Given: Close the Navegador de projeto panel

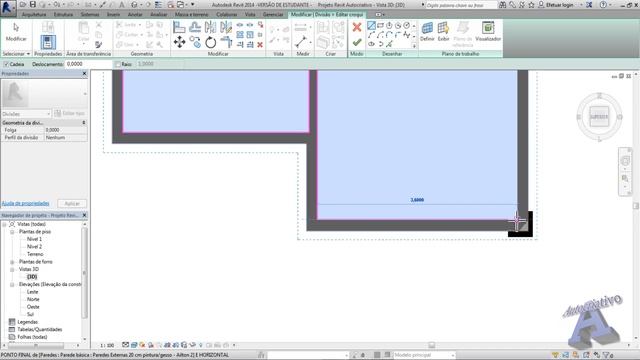Looking at the screenshot, I should [84, 215].
